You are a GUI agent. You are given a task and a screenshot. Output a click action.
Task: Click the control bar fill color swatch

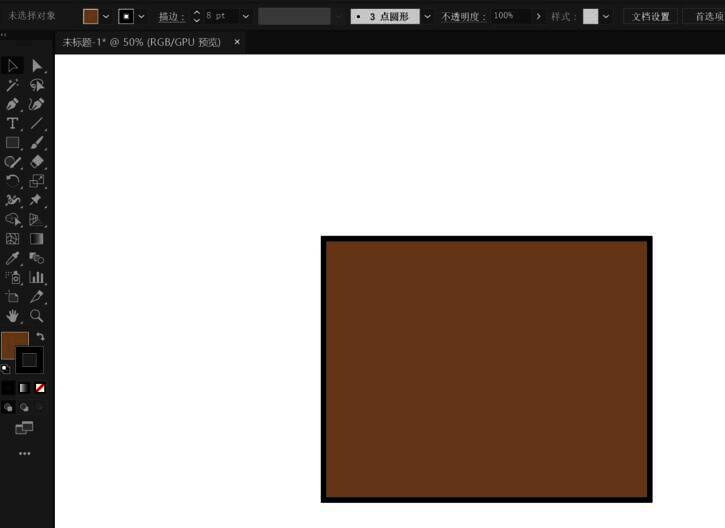91,17
